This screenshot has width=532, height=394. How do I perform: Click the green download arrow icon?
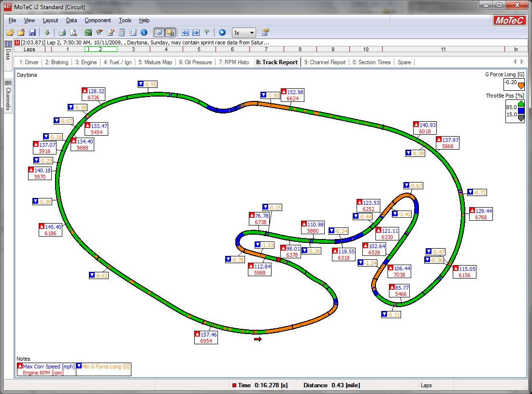[47, 32]
